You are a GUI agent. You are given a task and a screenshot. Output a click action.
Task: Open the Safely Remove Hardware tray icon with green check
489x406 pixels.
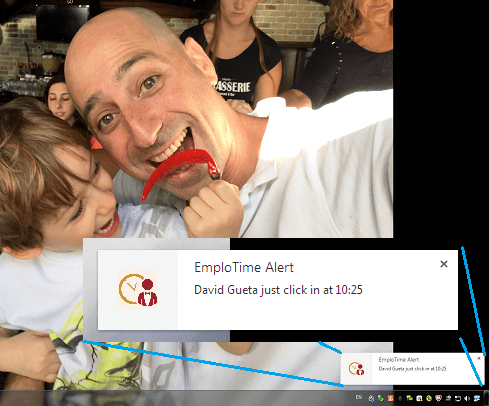point(381,398)
